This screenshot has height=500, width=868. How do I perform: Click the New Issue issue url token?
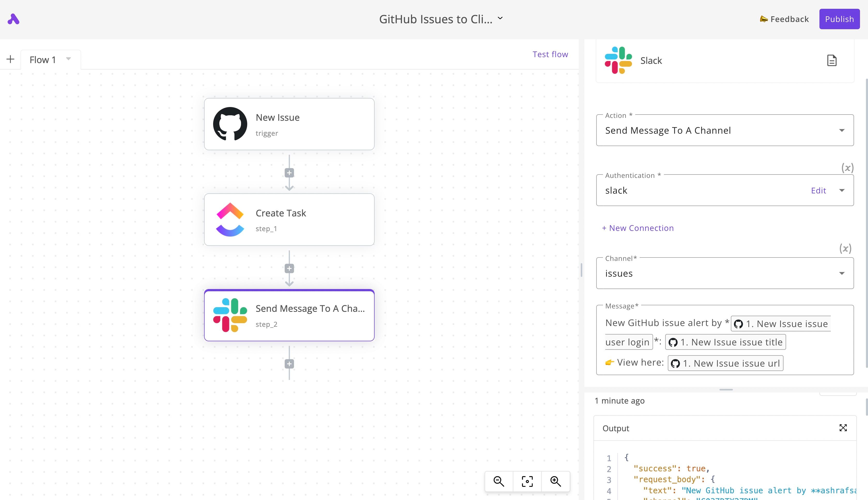coord(725,363)
